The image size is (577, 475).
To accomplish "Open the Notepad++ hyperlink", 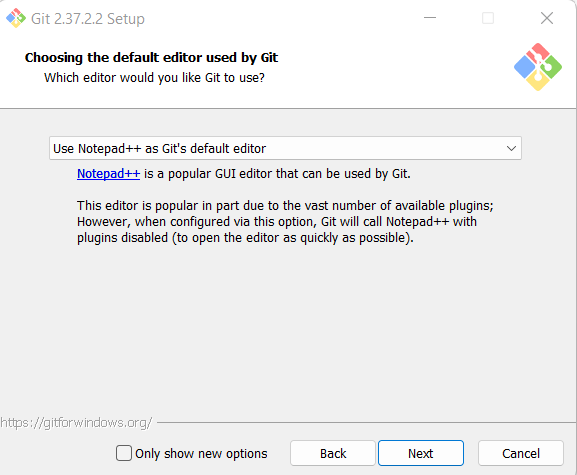I will pos(109,173).
